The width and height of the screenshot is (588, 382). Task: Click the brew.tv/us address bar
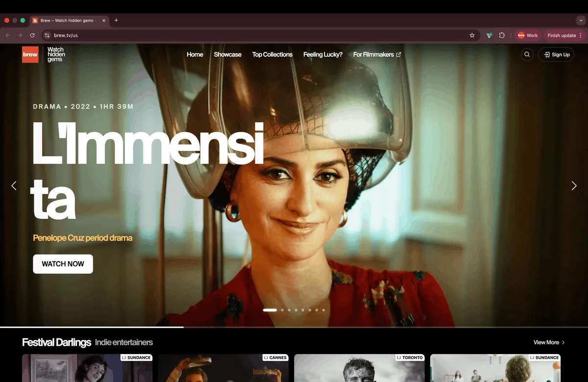pyautogui.click(x=260, y=35)
